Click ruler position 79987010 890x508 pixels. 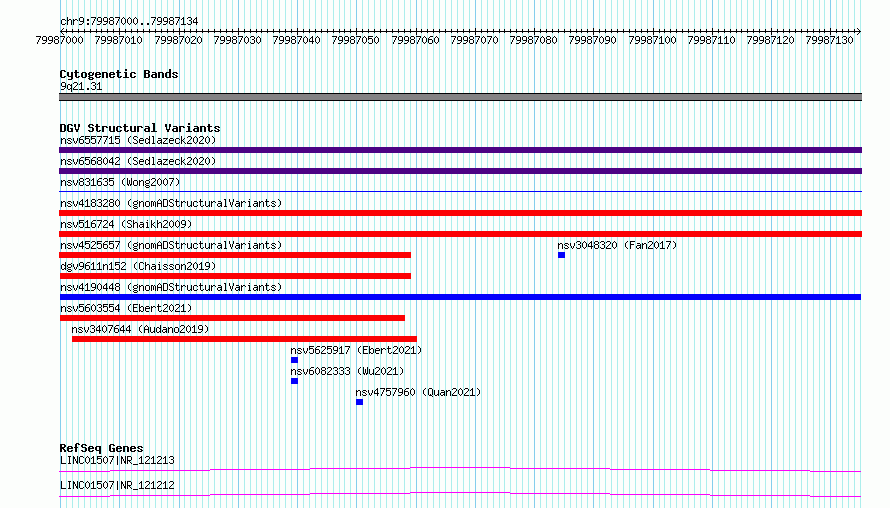118,40
